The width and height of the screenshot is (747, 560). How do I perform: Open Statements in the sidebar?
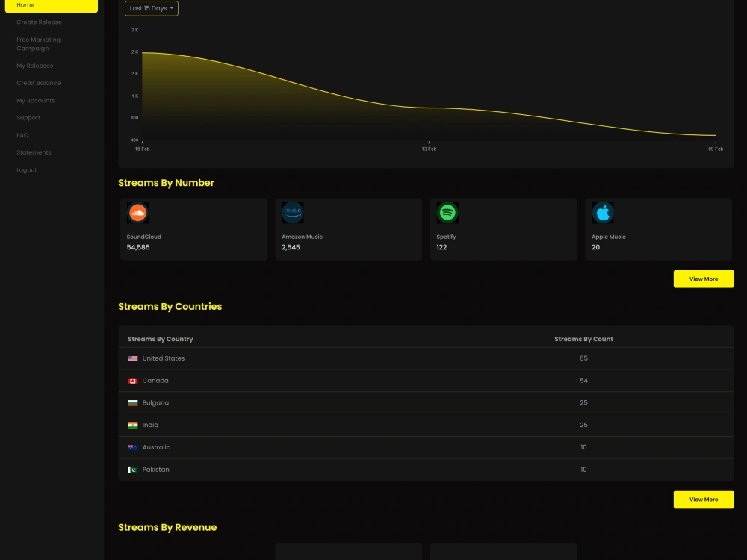[x=34, y=152]
